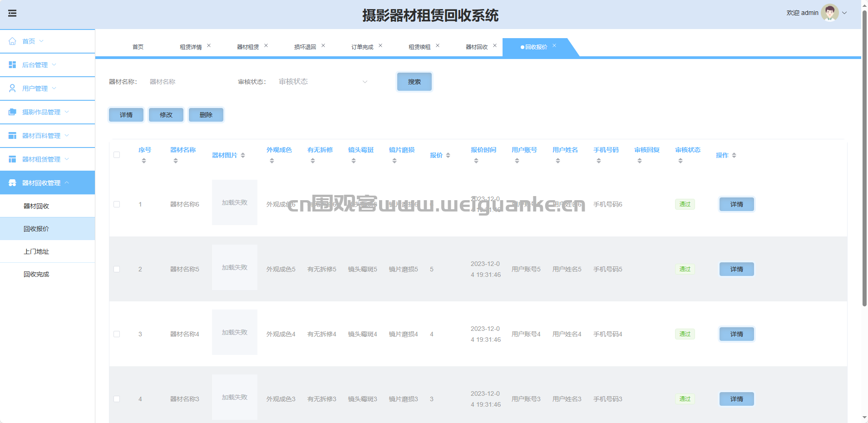The image size is (868, 423).
Task: Select the checkbox for 器材名称4 row
Action: (x=117, y=334)
